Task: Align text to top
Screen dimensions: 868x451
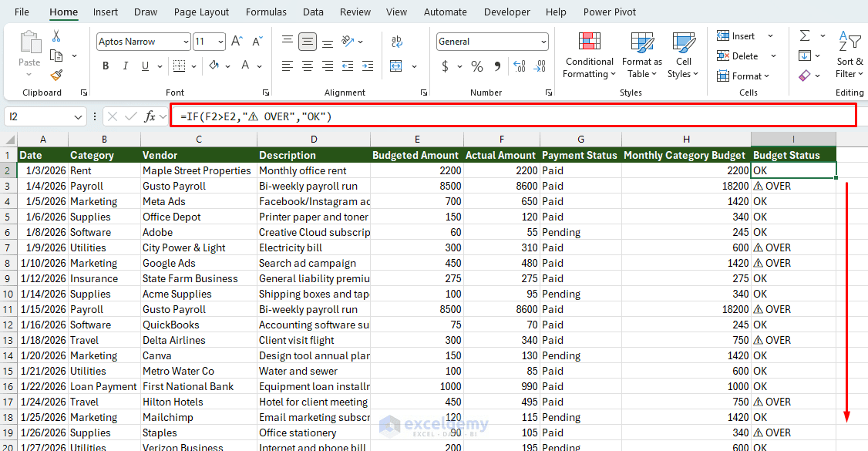Action: click(288, 41)
